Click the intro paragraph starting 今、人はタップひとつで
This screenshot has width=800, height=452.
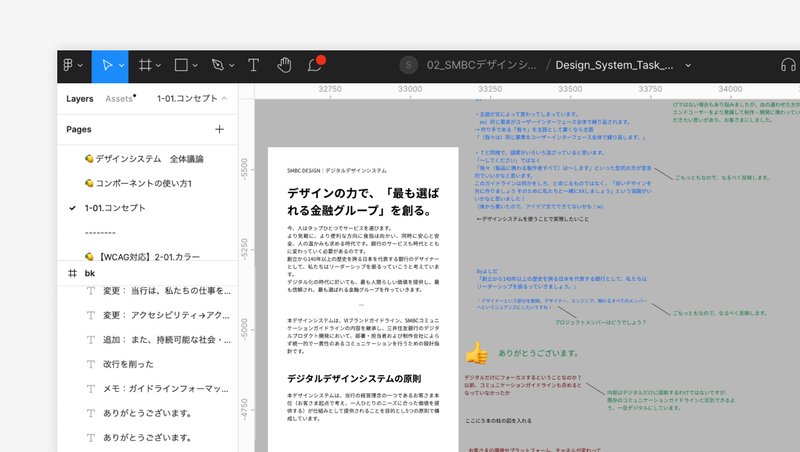coord(363,259)
